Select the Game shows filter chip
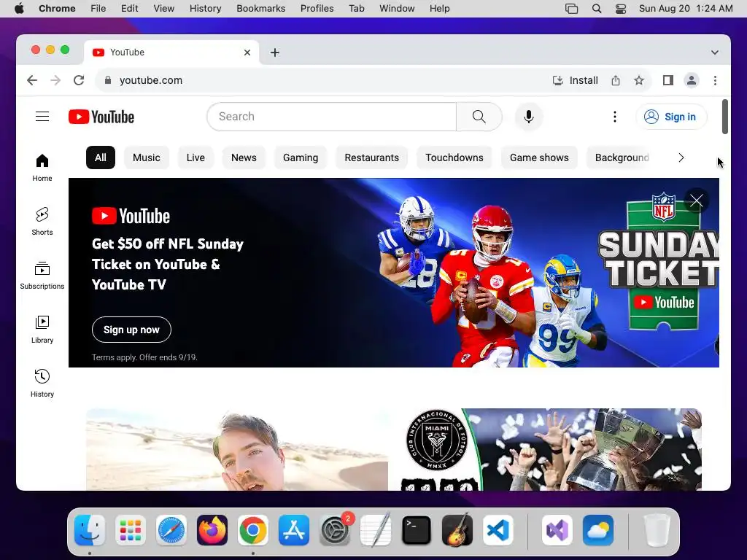The width and height of the screenshot is (747, 560). (539, 157)
